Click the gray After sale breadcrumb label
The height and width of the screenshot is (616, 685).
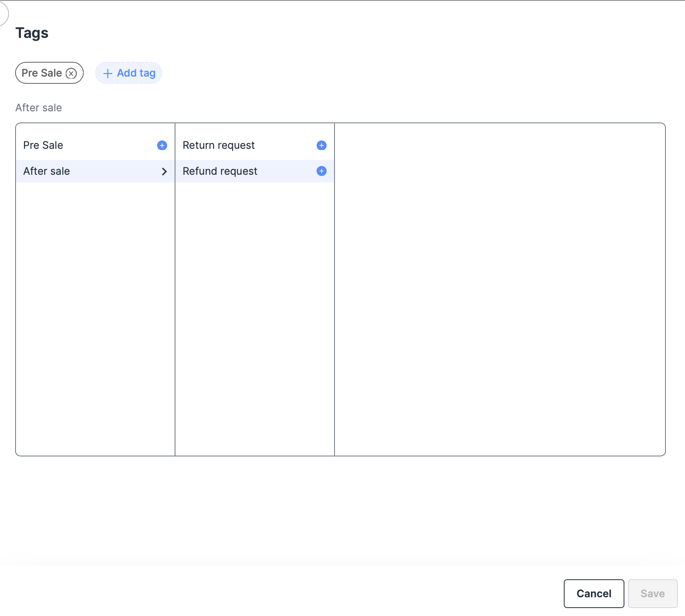click(x=39, y=108)
